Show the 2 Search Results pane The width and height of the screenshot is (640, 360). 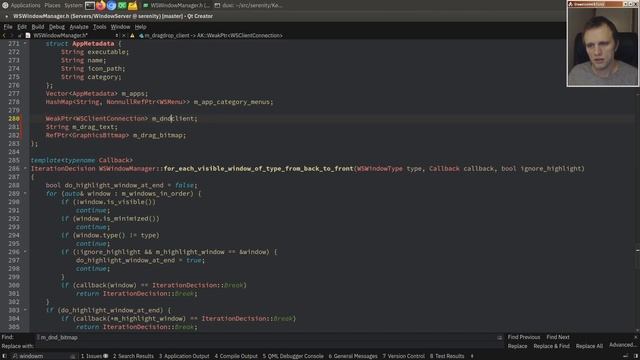click(x=133, y=356)
